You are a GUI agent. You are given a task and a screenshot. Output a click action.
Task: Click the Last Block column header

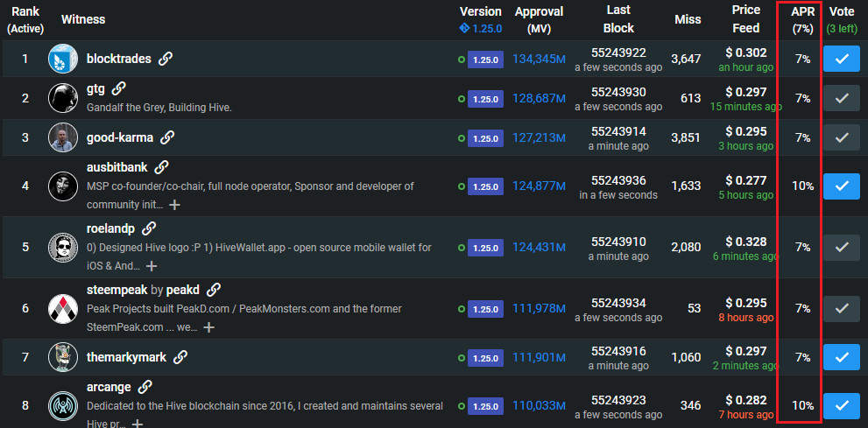(x=618, y=18)
